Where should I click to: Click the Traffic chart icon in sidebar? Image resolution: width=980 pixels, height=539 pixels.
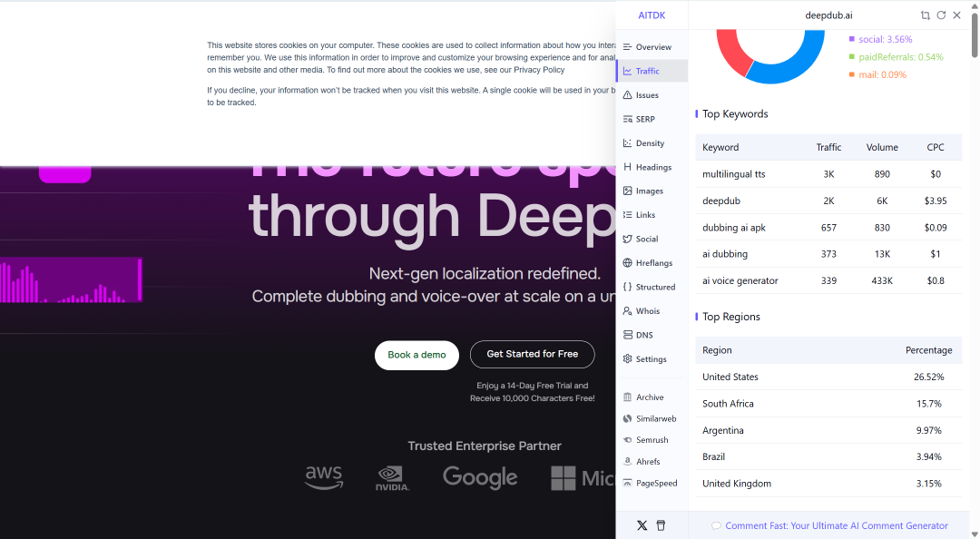[x=628, y=71]
